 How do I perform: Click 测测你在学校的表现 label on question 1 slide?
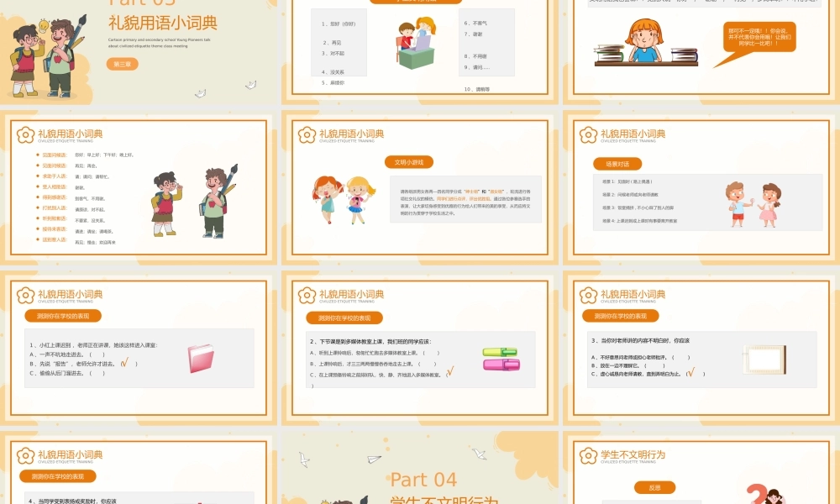click(63, 316)
